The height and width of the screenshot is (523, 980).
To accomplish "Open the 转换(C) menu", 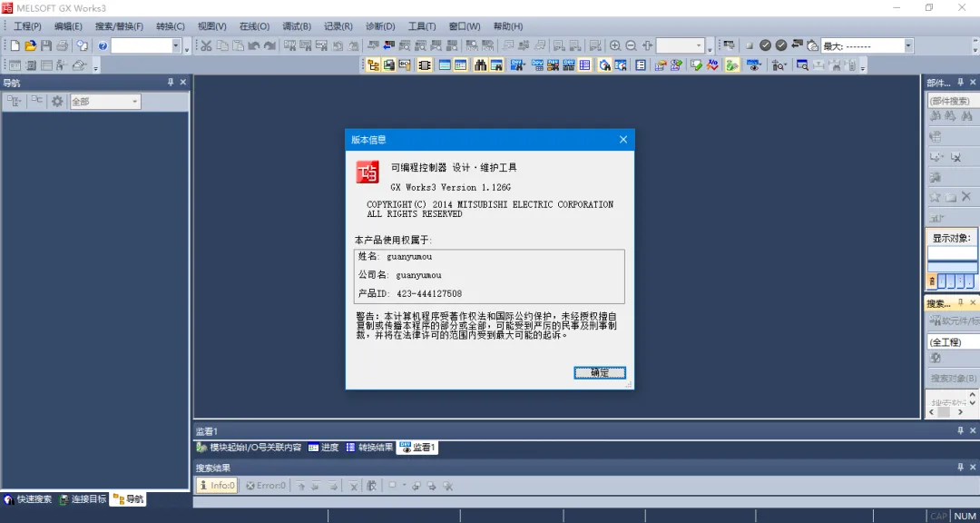I will [171, 26].
